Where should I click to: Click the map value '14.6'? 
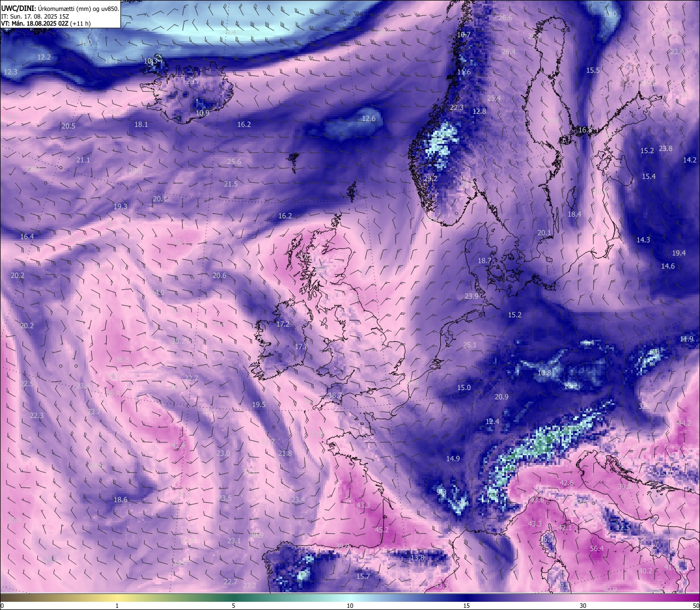tap(668, 266)
